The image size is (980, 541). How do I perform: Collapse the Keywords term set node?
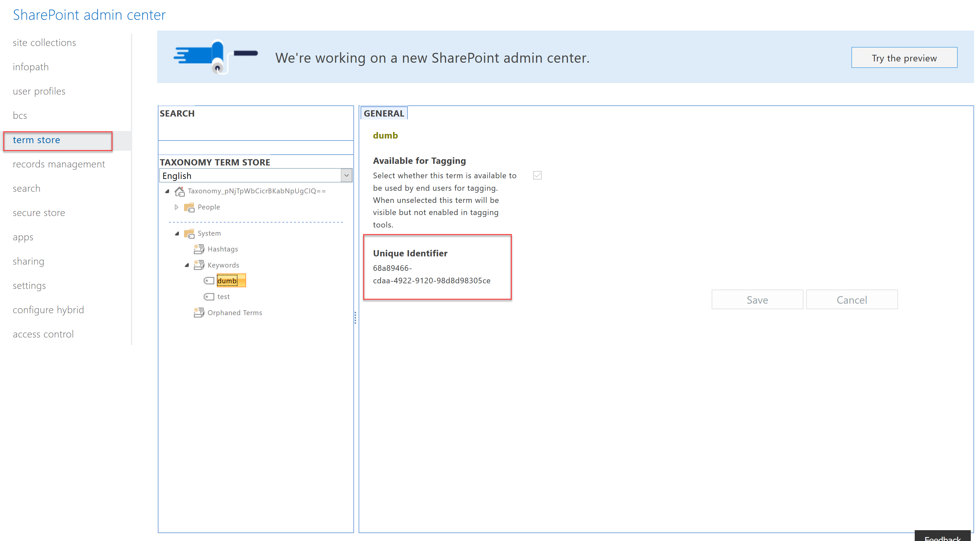pyautogui.click(x=186, y=265)
